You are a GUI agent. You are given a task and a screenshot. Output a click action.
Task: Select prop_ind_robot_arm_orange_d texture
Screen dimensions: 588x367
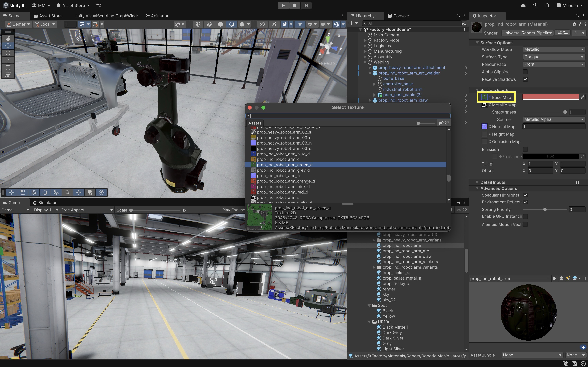(286, 181)
